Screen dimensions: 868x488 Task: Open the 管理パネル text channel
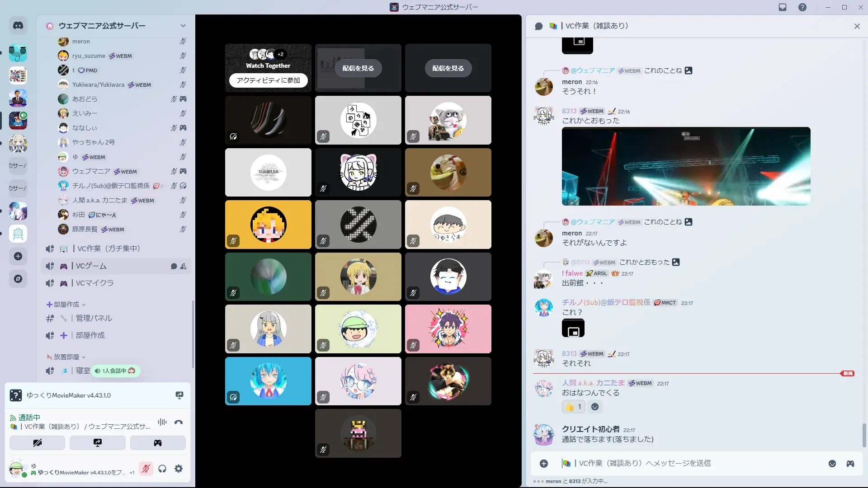(x=94, y=318)
